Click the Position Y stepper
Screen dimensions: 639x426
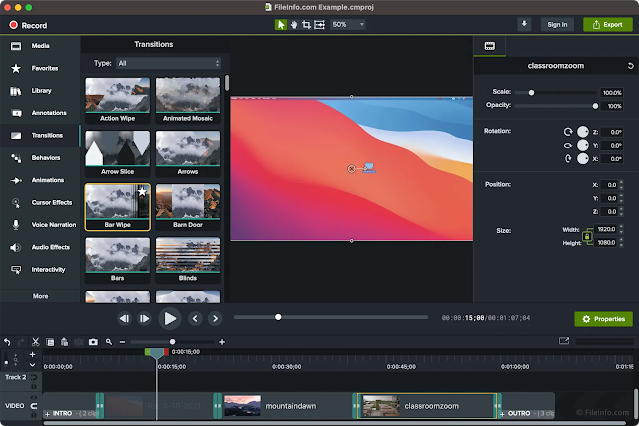pos(621,198)
